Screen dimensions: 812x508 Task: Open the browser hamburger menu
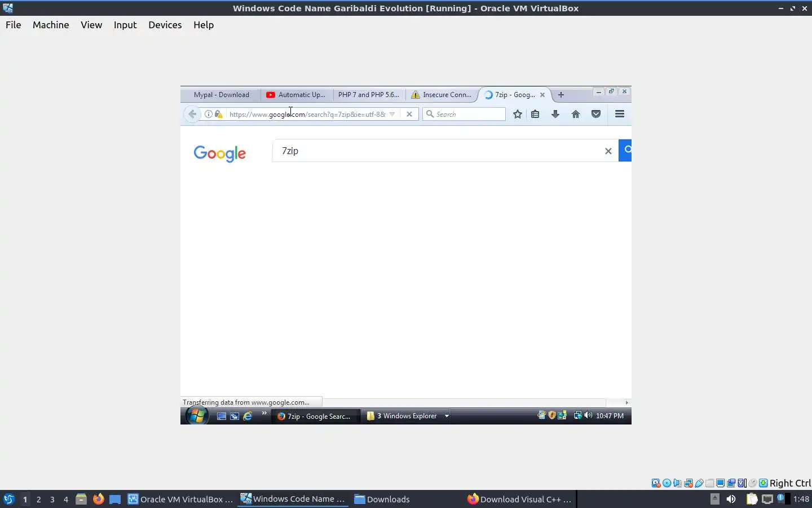coord(620,114)
